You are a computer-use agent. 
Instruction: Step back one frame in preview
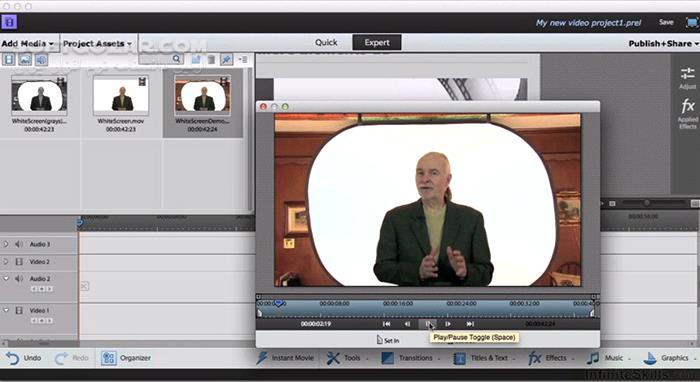coord(407,324)
